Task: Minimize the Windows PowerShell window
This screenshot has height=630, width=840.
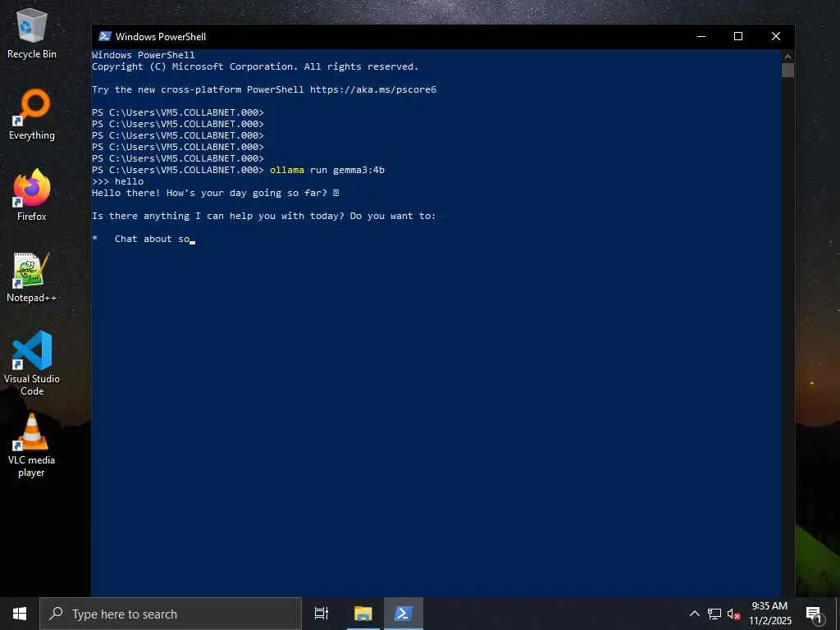Action: (701, 36)
